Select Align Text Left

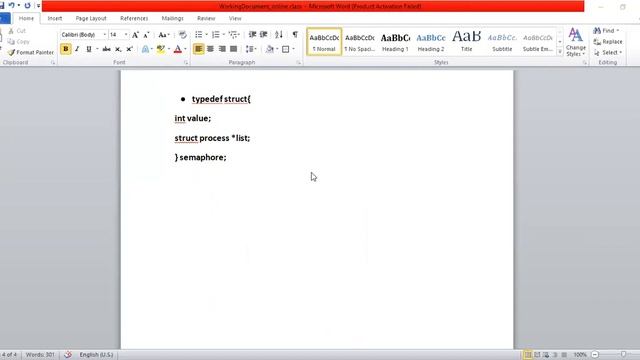(198, 49)
